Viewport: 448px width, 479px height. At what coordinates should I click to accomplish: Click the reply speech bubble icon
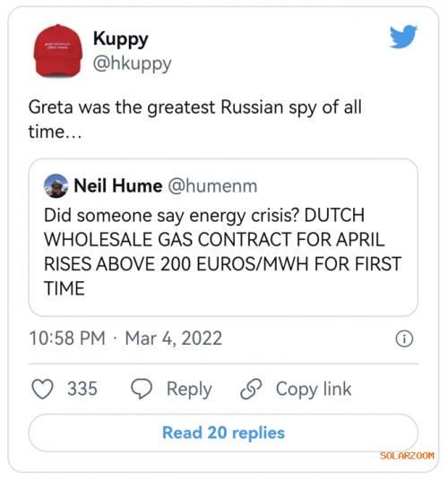tap(142, 389)
